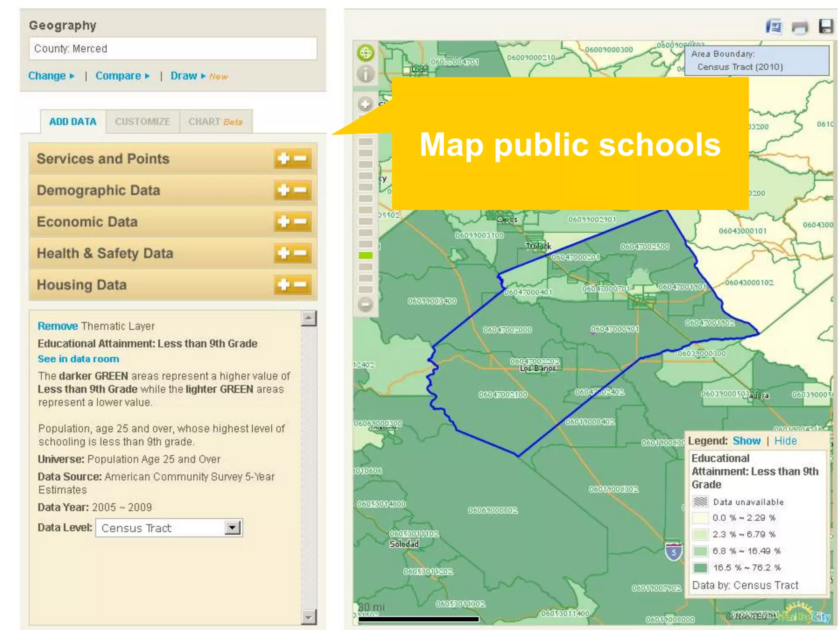840x630 pixels.
Task: Hide the map legend
Action: click(785, 441)
